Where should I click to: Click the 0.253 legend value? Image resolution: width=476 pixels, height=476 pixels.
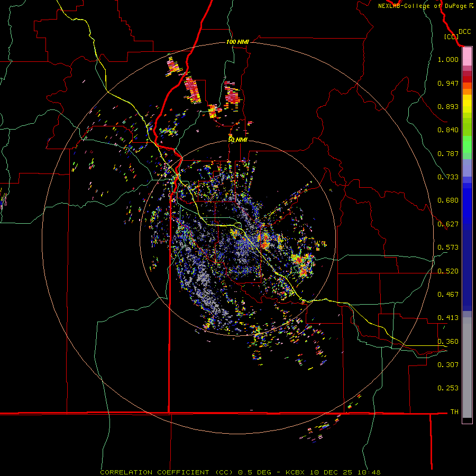coord(448,388)
